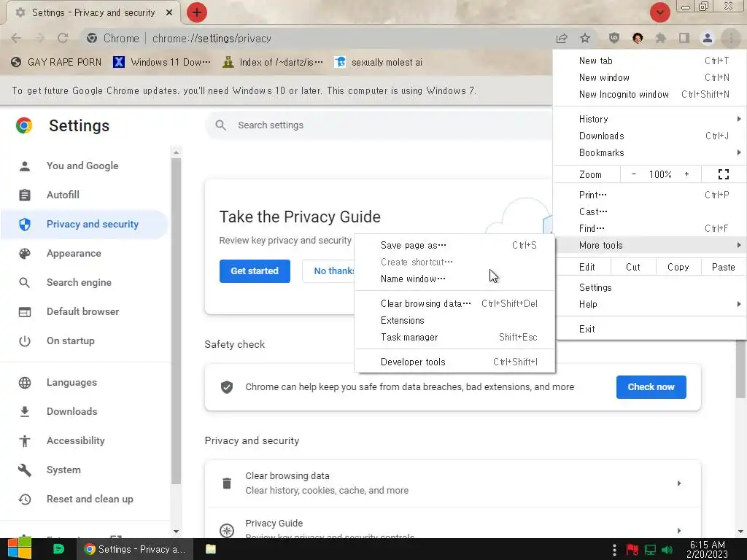Click the share page icon in address bar
The width and height of the screenshot is (747, 560).
tap(562, 39)
